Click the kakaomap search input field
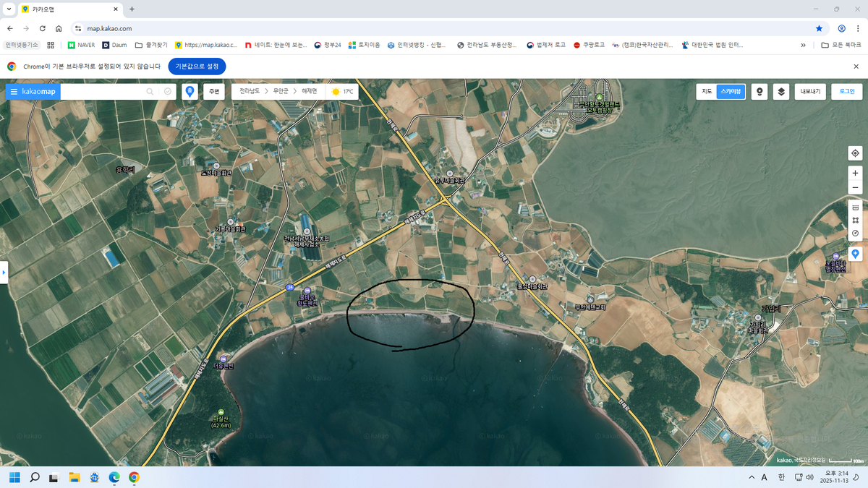868x488 pixels. point(101,92)
